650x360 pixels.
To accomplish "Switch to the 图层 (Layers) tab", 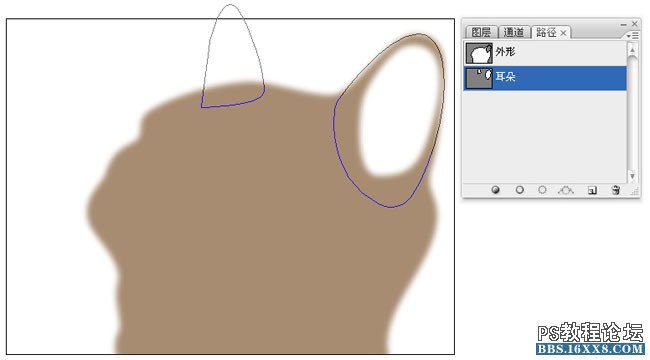I will 481,32.
